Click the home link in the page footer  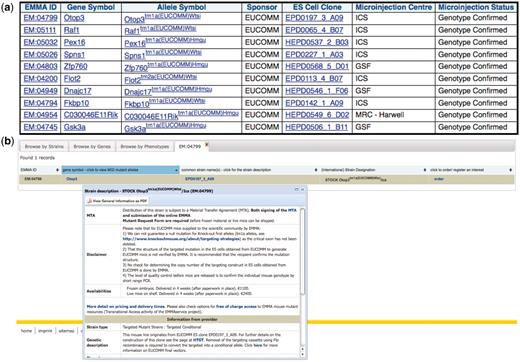[26, 331]
